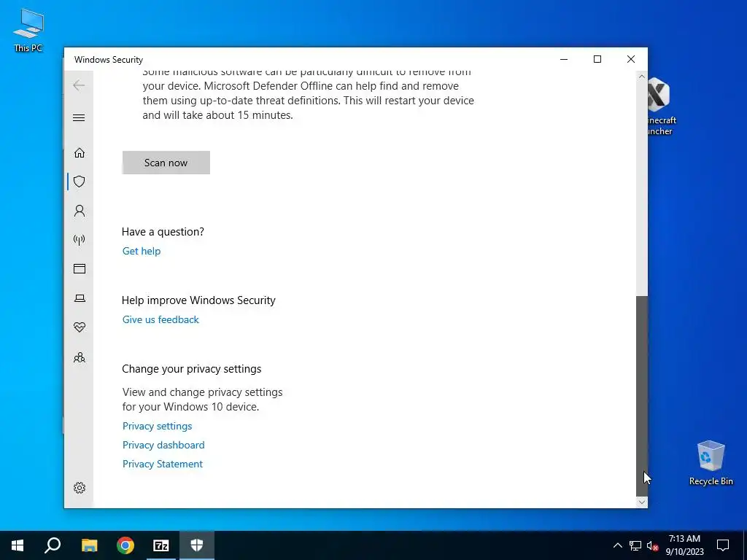Open Family options icon
Screen dimensions: 747x560
point(79,357)
